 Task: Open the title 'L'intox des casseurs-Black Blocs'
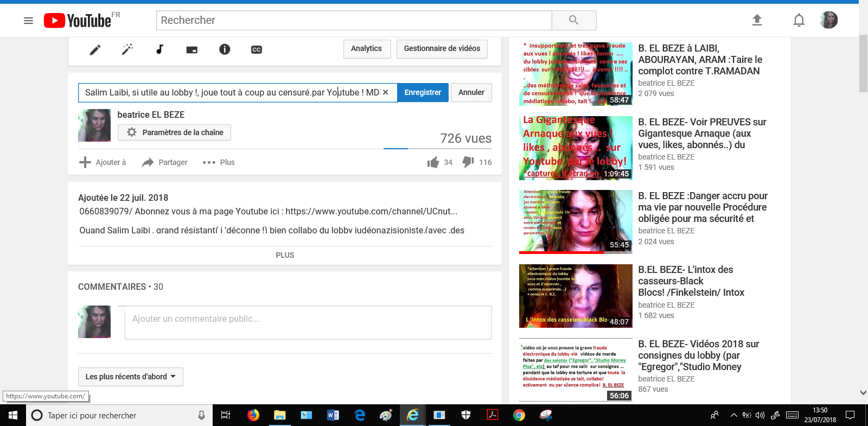point(691,281)
